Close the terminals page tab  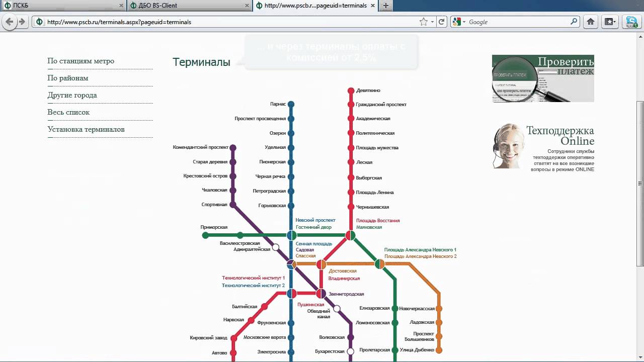[373, 6]
